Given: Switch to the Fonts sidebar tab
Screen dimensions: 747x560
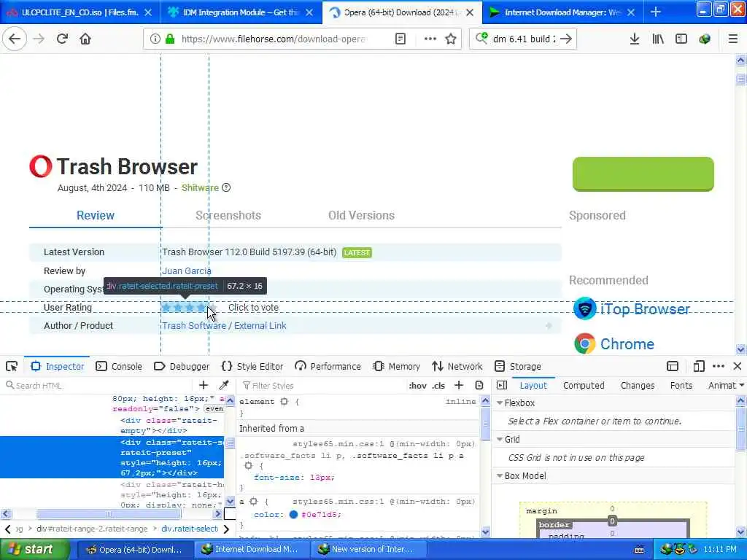Looking at the screenshot, I should (681, 385).
